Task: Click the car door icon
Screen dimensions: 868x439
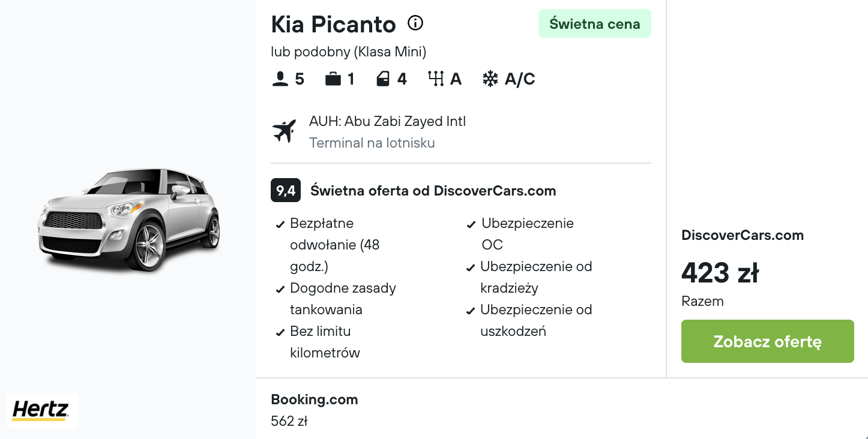Action: click(383, 79)
